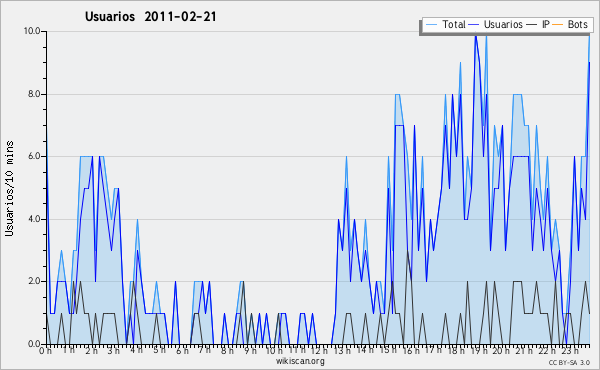
Task: Click the '4 h' x-axis label
Action: tap(136, 350)
